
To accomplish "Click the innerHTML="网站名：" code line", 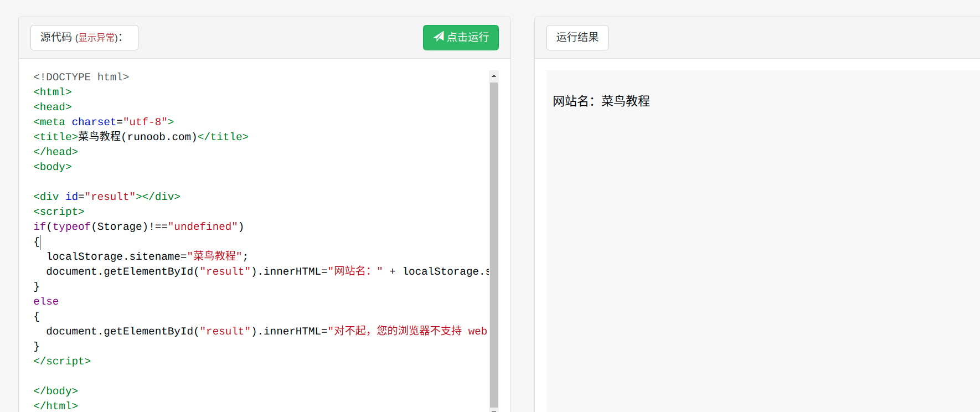I will [x=268, y=271].
